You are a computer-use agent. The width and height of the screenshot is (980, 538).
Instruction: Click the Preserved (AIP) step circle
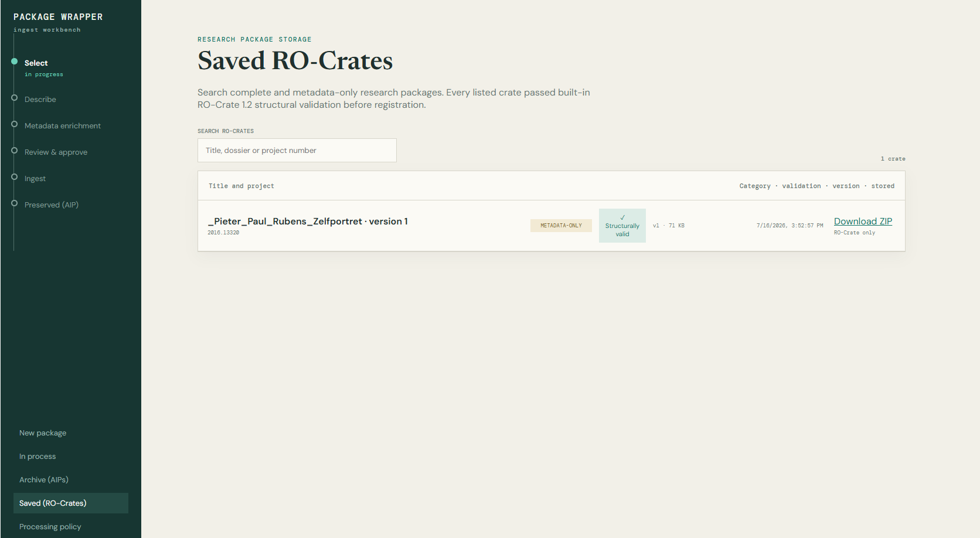(14, 203)
